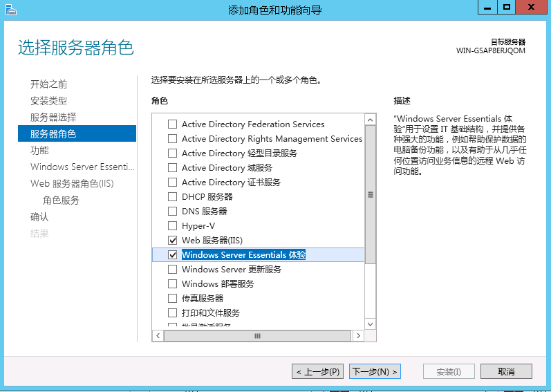Select the Windows 部署服务 role label
The height and width of the screenshot is (392, 551).
tap(218, 284)
